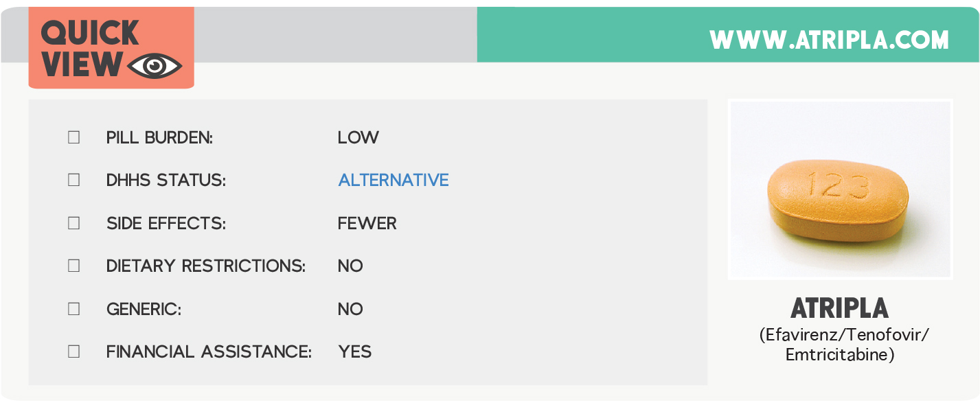Follow the blue ALTERNATIVE link
980x405 pixels.
[394, 181]
